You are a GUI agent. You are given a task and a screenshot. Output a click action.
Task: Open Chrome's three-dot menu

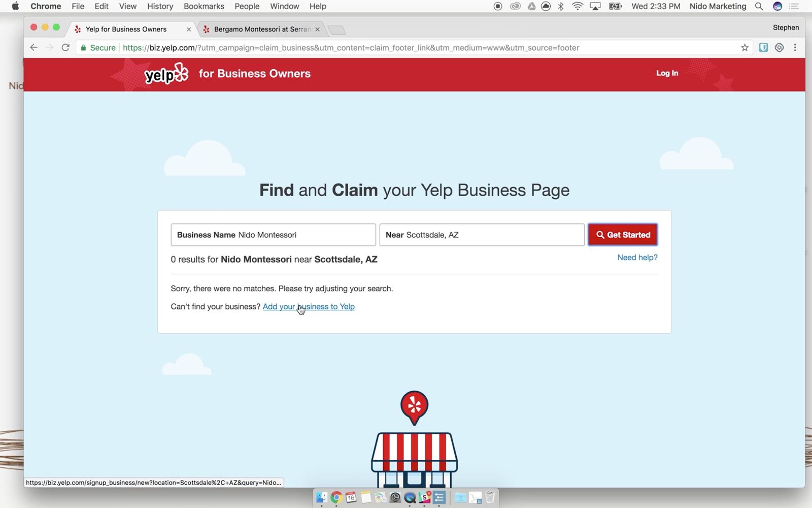[x=795, y=48]
